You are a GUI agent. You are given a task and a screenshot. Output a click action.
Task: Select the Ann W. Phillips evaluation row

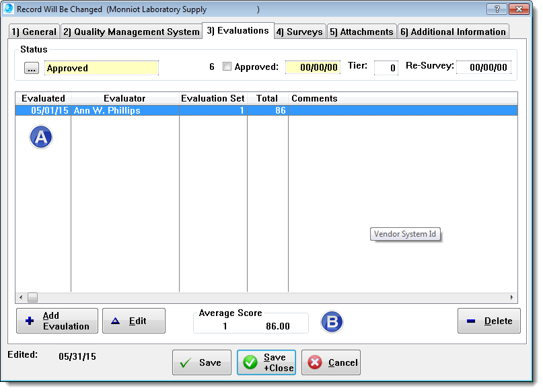pyautogui.click(x=108, y=110)
